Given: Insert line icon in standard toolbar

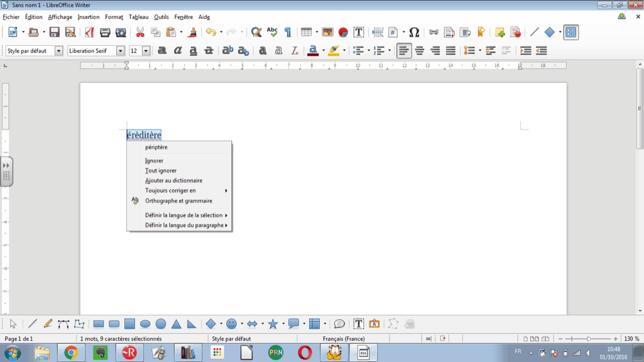Looking at the screenshot, I should pyautogui.click(x=534, y=32).
